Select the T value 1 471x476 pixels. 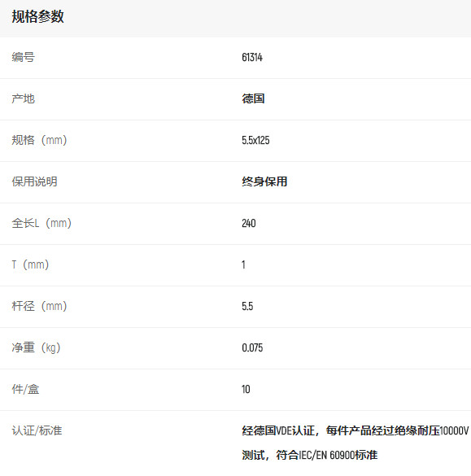coord(243,264)
